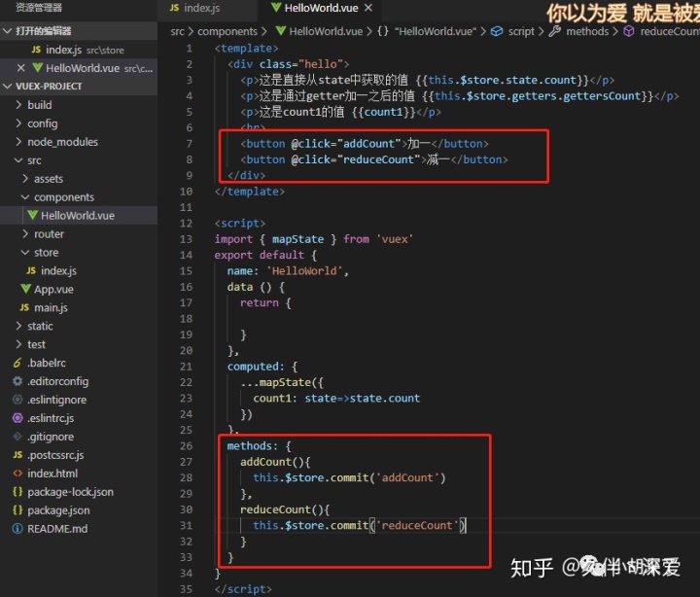Open the .eslintignore file

click(79, 400)
